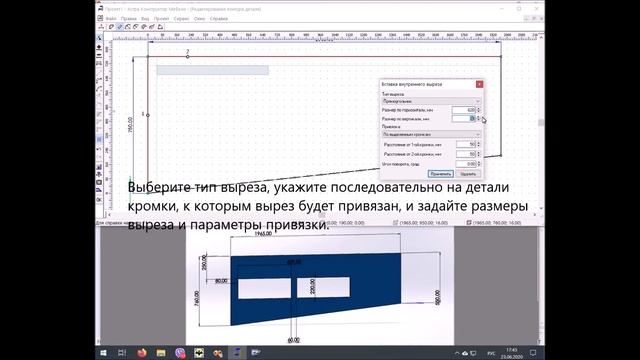The height and width of the screenshot is (360, 640).
Task: Open File Explorer from the taskbar
Action: coord(161,353)
